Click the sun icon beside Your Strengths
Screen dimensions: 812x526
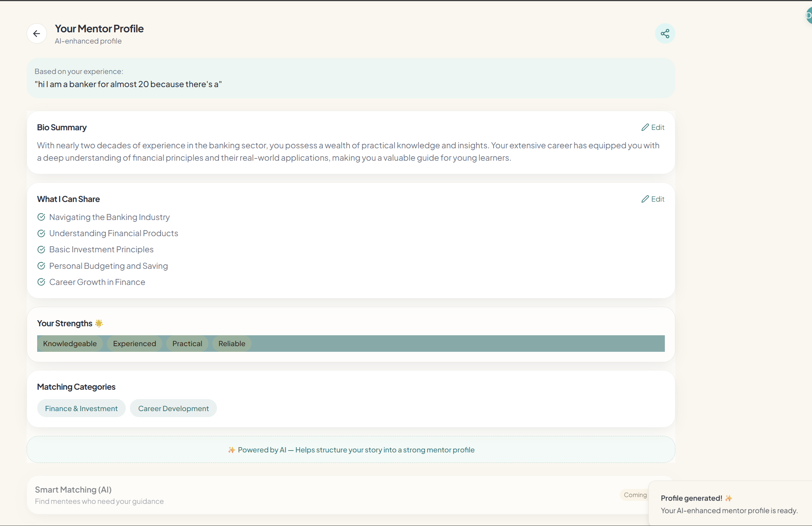tap(99, 323)
